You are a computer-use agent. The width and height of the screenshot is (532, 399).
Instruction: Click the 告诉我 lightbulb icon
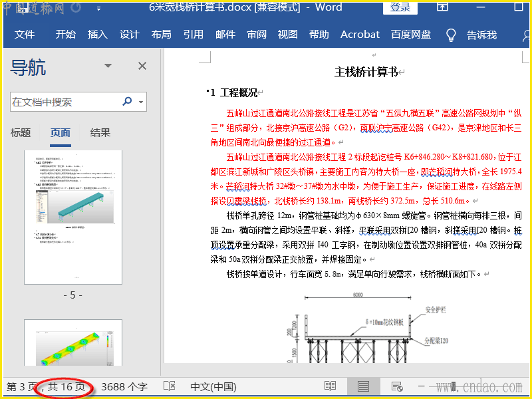451,35
